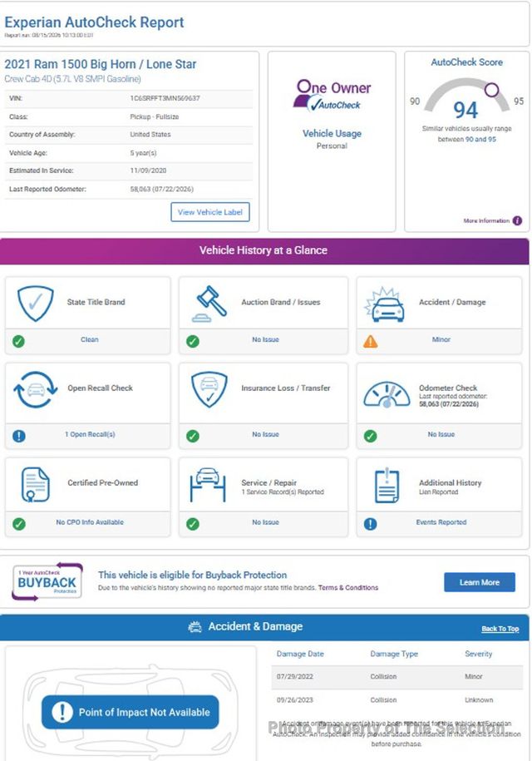Click the blue alert icon beside Events Reported
Screen dimensions: 532x761
[x=370, y=524]
